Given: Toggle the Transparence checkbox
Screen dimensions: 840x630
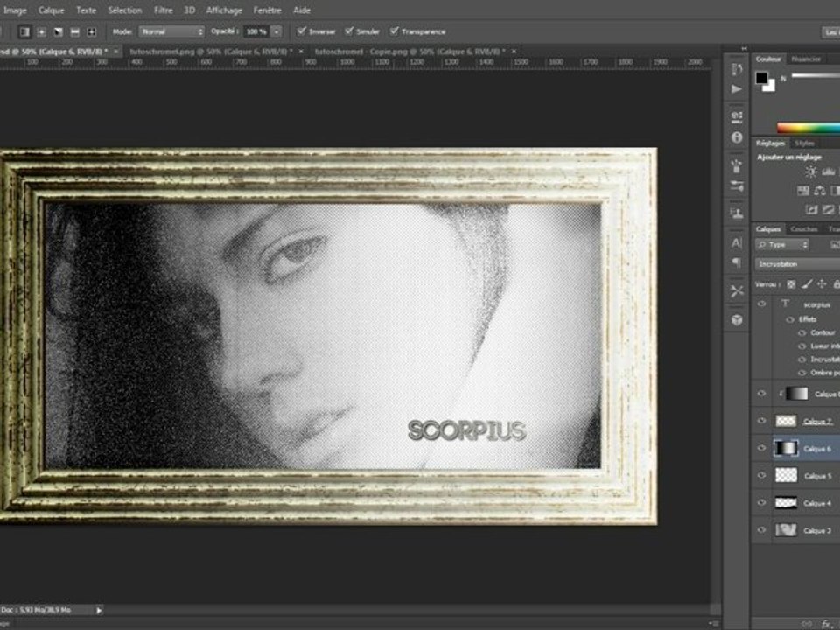Looking at the screenshot, I should click(395, 31).
